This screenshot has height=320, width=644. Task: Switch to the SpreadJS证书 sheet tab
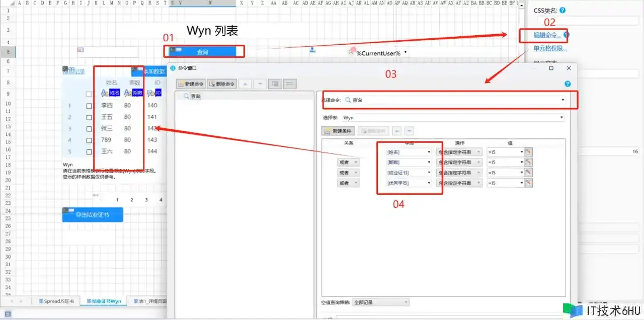click(x=58, y=301)
